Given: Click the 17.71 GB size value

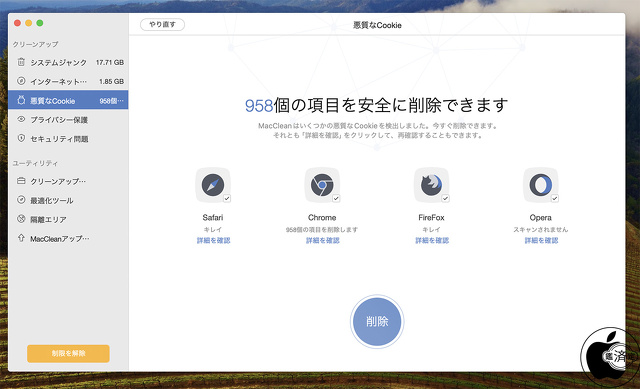Looking at the screenshot, I should pos(110,62).
